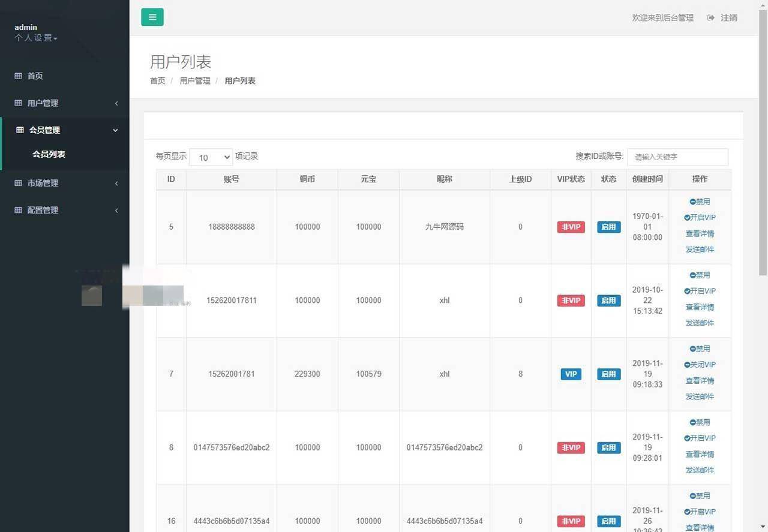
Task: Click the 市场管理 sidebar icon
Action: 18,183
